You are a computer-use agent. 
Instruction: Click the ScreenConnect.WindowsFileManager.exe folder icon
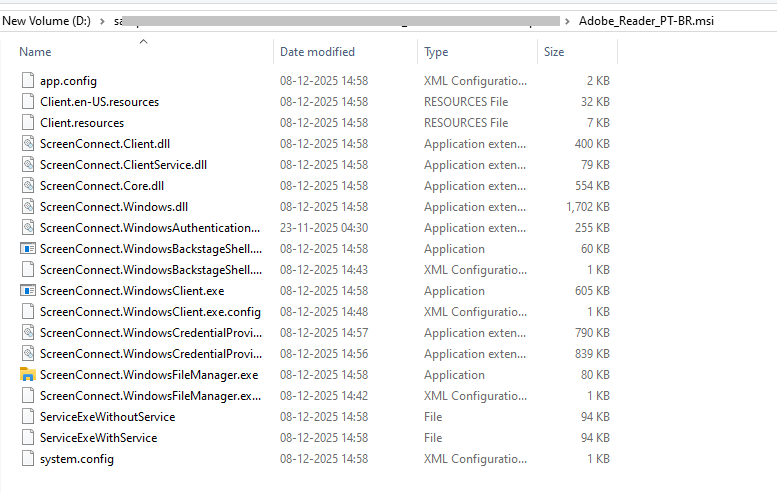click(x=28, y=375)
